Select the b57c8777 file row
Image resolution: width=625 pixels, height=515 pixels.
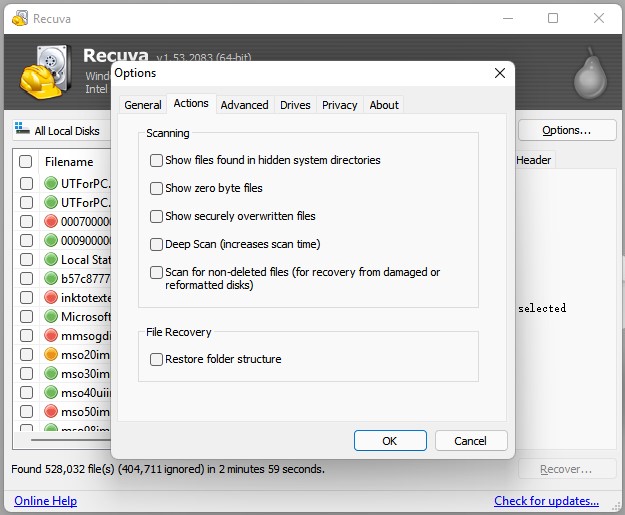(x=63, y=278)
